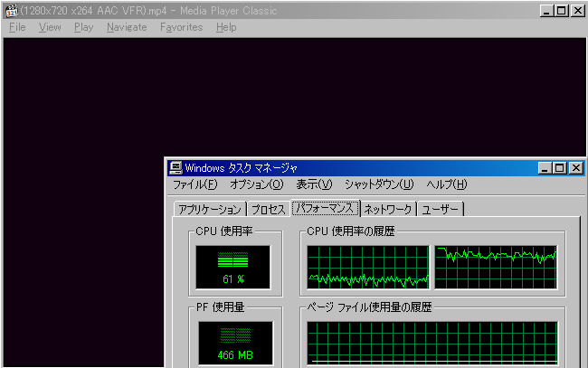This screenshot has width=588, height=368.
Task: Switch to the ユーザー tab
Action: point(441,209)
